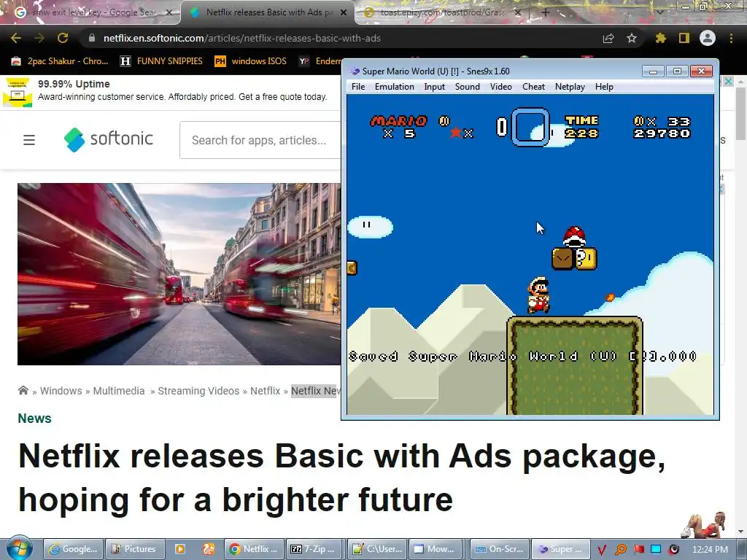Switch to the toast.epizy.com tab
This screenshot has height=560, width=747.
point(441,12)
